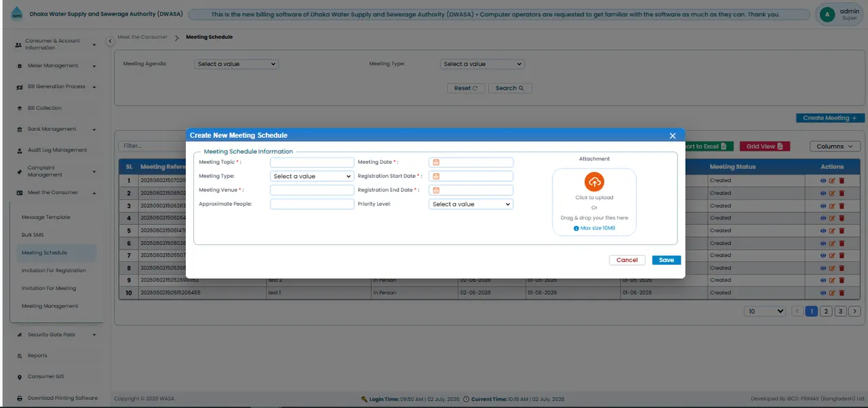Click the Filter text box
Viewport: 868px width, 408px height.
(153, 146)
